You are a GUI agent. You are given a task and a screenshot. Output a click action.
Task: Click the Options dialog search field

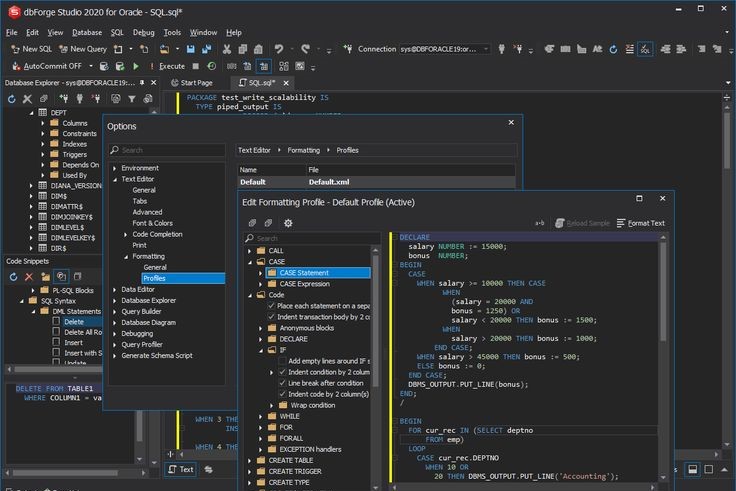click(168, 150)
